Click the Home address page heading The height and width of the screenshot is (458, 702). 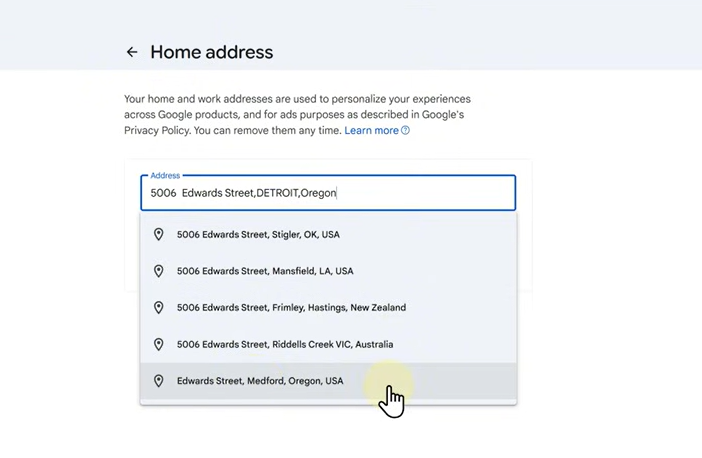(211, 52)
